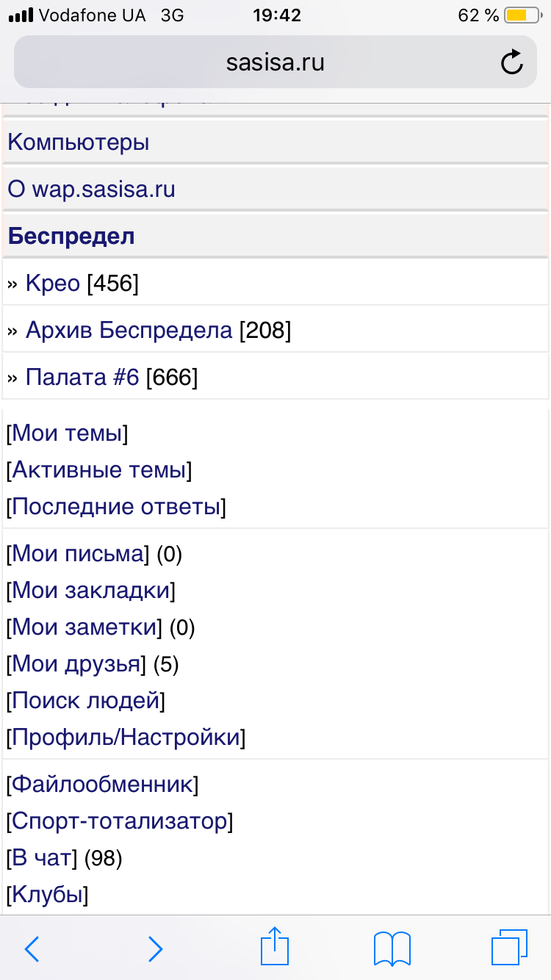Tap the sasisa.ru address bar
The image size is (551, 980).
coord(275,62)
